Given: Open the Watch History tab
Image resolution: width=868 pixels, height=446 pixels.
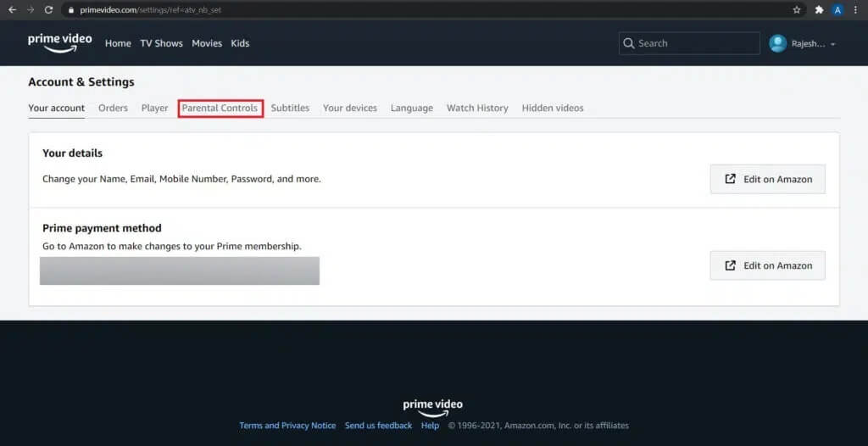Looking at the screenshot, I should (477, 108).
